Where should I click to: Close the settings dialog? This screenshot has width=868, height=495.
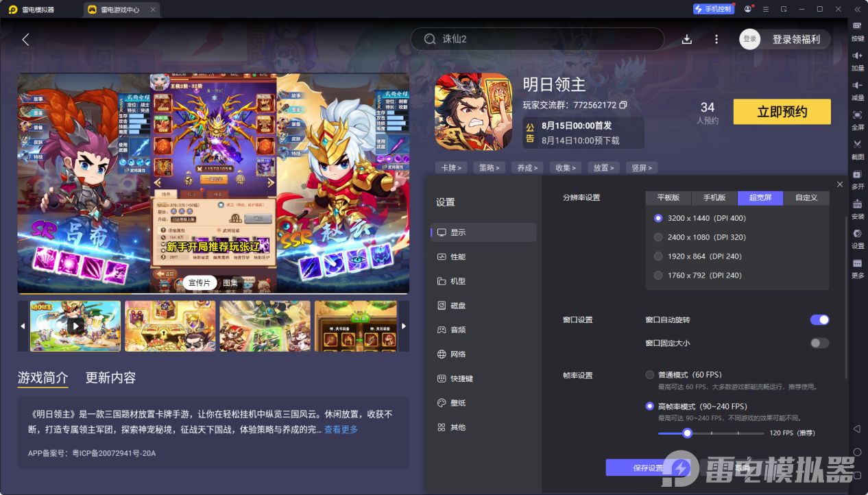click(x=840, y=184)
